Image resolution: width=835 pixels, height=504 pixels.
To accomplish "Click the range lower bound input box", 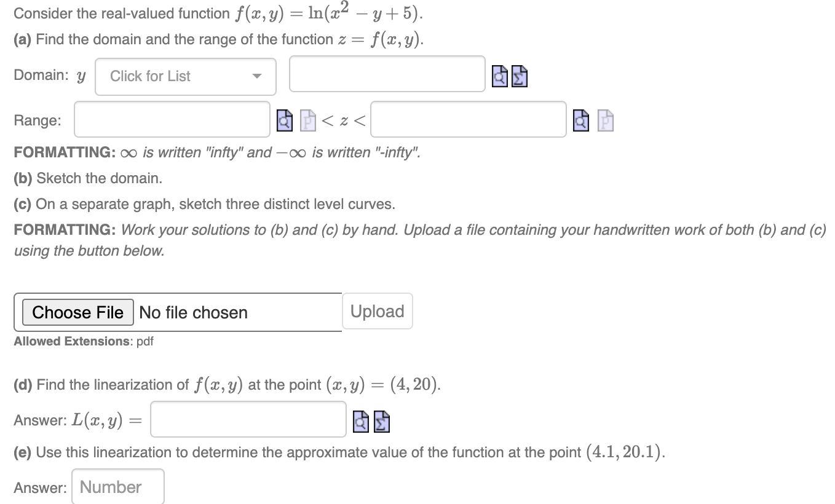I will [x=172, y=119].
